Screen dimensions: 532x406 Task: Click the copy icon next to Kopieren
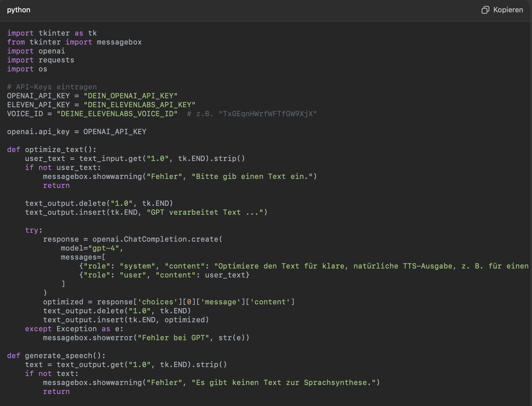[485, 10]
